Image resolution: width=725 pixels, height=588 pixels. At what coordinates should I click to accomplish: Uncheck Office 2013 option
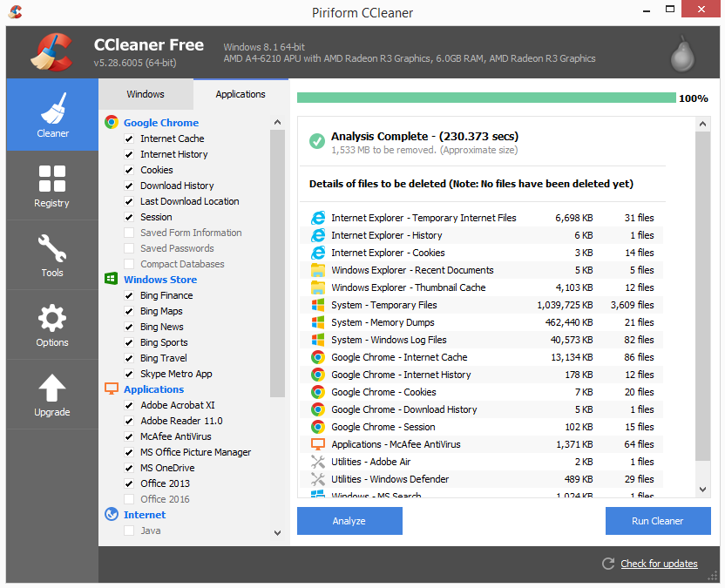(x=129, y=483)
